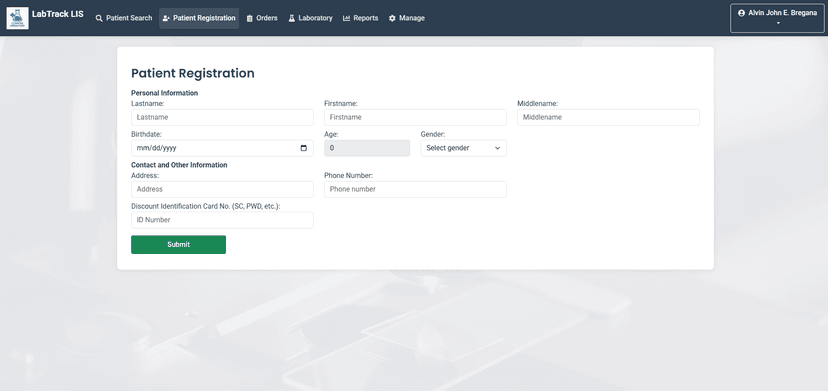Expand the Alvin John E. Bregana user dropdown
The image size is (828, 391).
(777, 18)
